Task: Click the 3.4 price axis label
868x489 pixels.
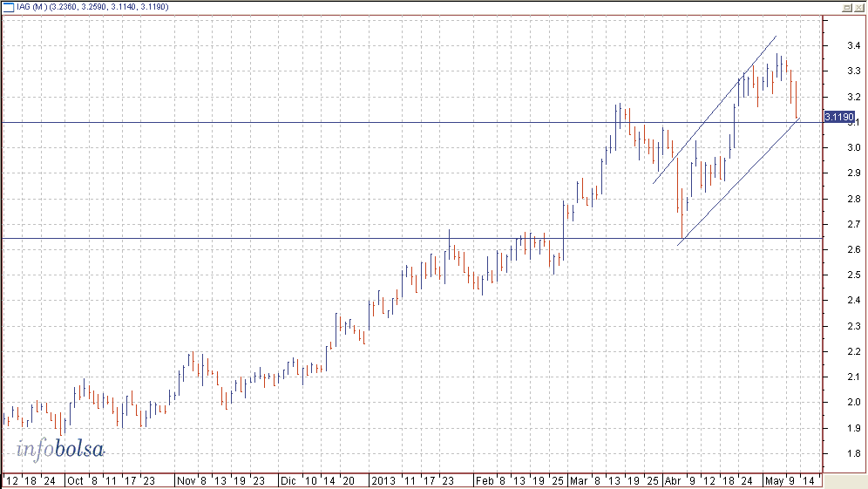Action: click(x=853, y=45)
